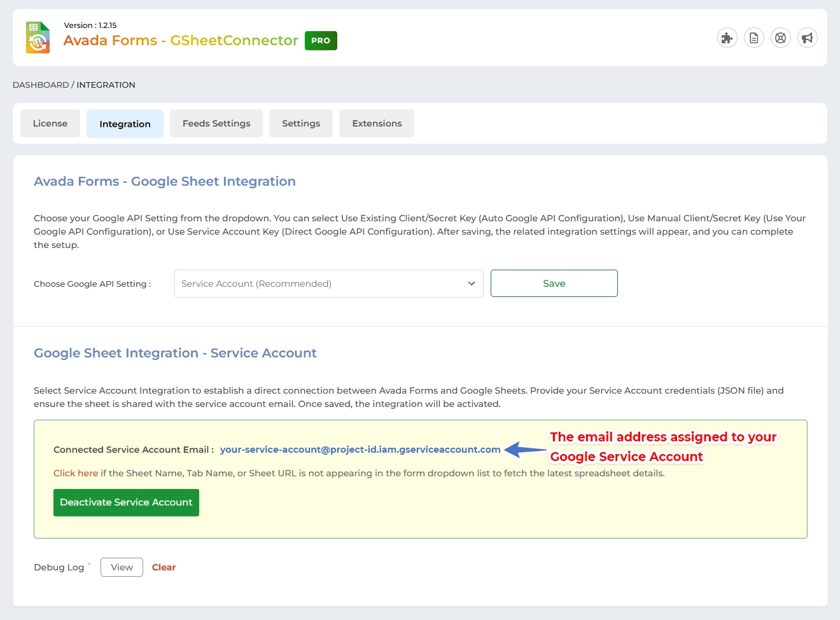This screenshot has height=620, width=840.
Task: Open the Feeds Settings tab
Action: (216, 123)
